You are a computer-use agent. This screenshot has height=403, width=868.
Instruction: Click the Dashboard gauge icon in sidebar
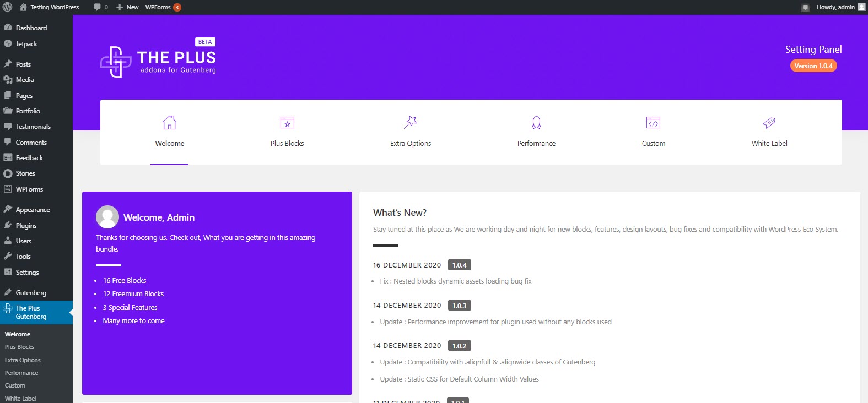coord(8,28)
